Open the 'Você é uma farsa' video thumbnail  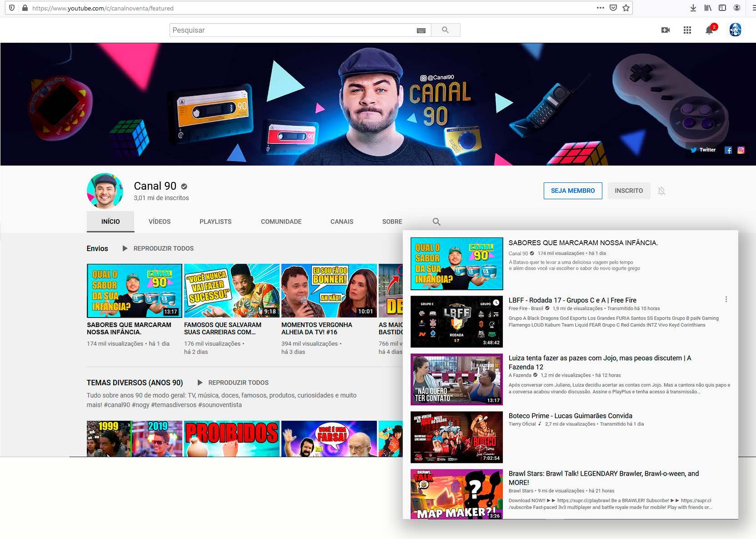tap(329, 438)
